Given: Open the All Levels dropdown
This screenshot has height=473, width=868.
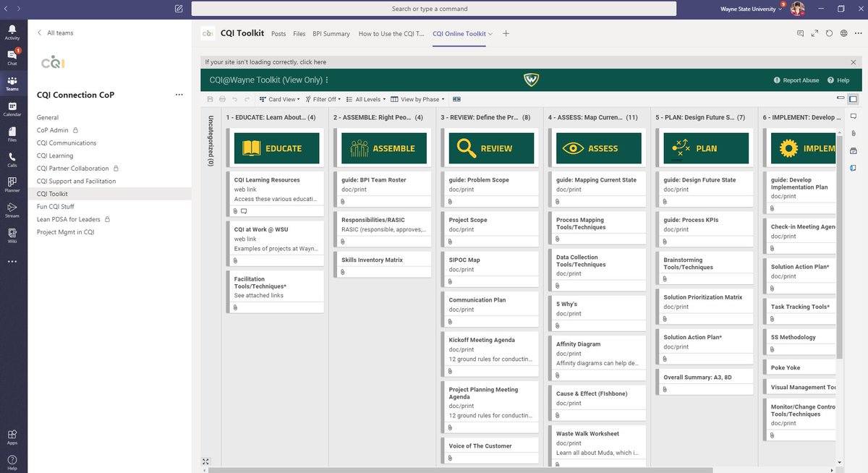Looking at the screenshot, I should click(x=365, y=99).
